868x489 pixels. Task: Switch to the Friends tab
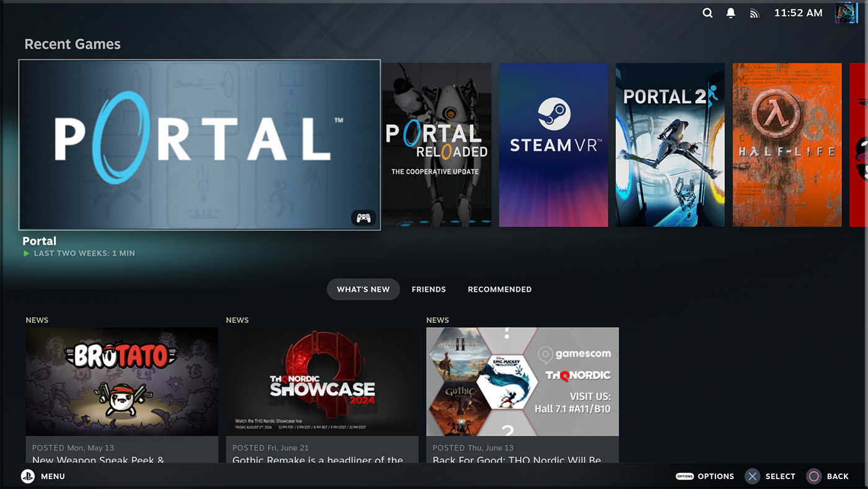point(428,289)
